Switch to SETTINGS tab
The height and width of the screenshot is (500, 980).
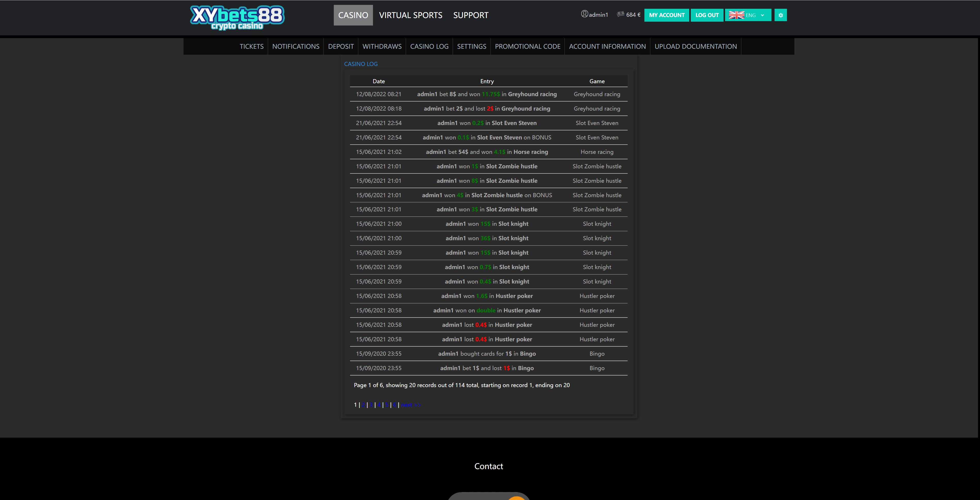(x=471, y=46)
